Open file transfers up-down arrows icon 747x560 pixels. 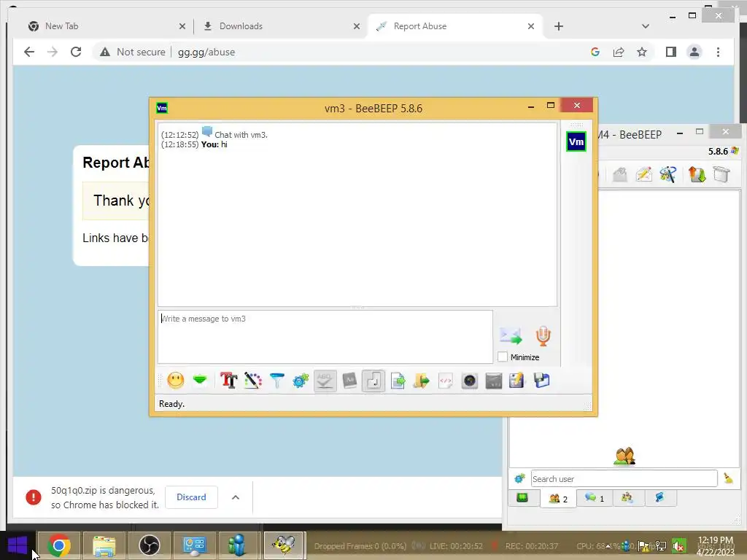697,174
